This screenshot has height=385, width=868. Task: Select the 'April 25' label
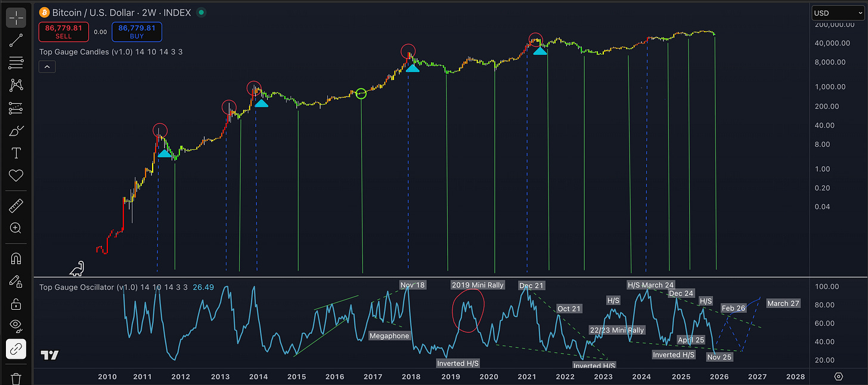tap(691, 340)
